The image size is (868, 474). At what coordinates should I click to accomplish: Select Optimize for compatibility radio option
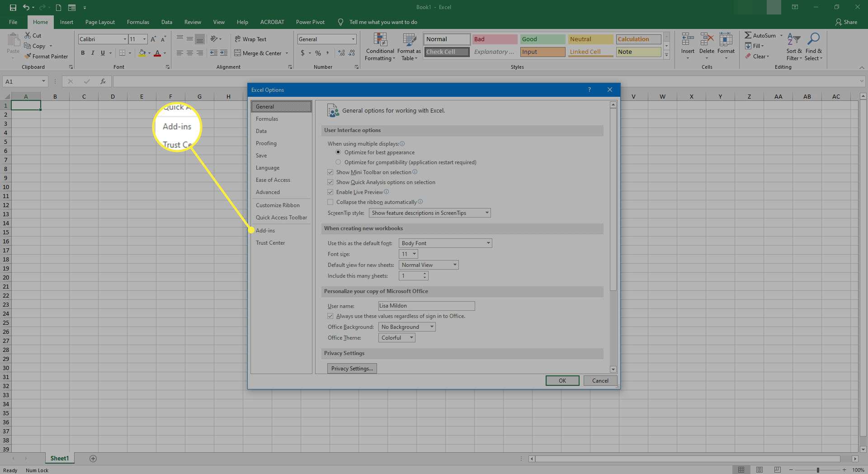338,162
